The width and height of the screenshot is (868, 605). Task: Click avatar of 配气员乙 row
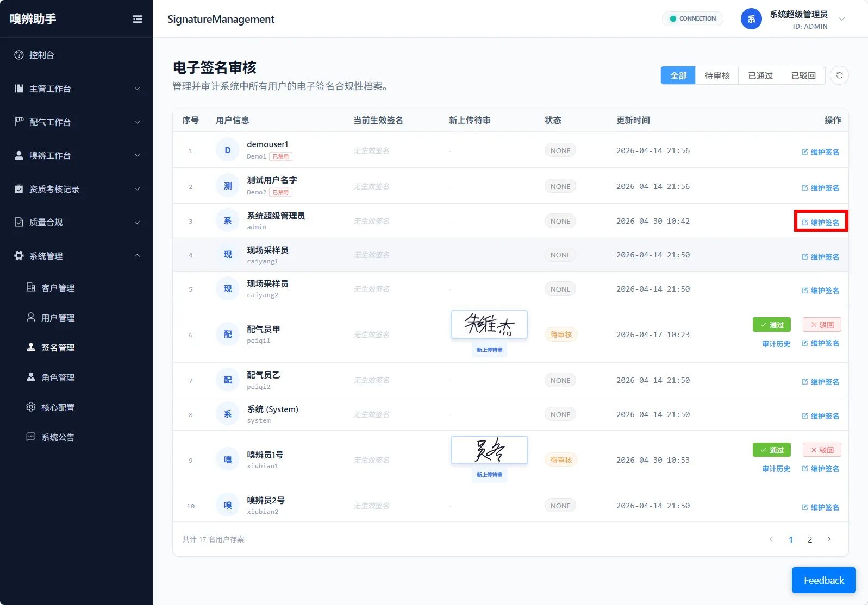pos(228,380)
